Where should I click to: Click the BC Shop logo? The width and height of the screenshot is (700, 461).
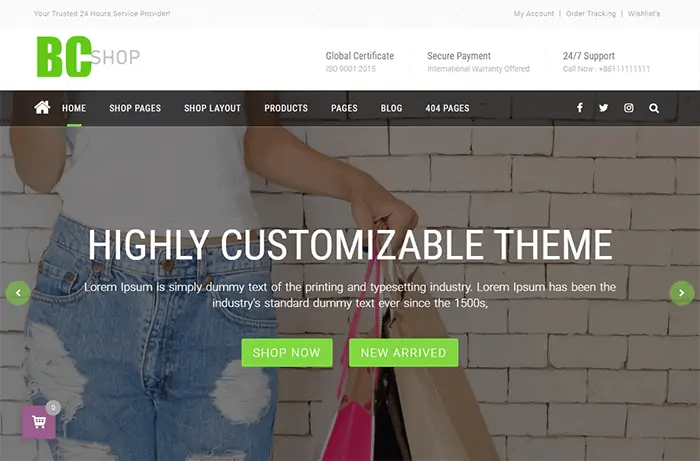88,57
